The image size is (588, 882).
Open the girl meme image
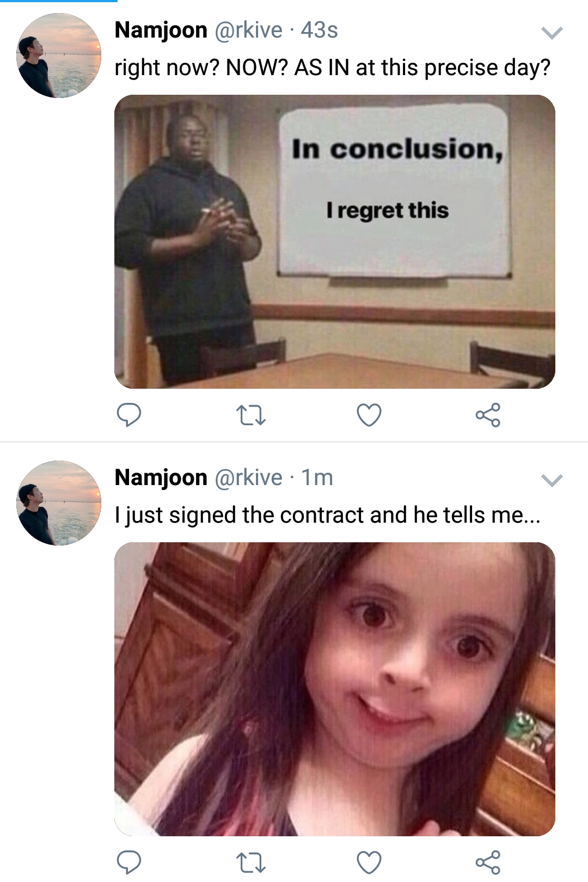[x=335, y=689]
